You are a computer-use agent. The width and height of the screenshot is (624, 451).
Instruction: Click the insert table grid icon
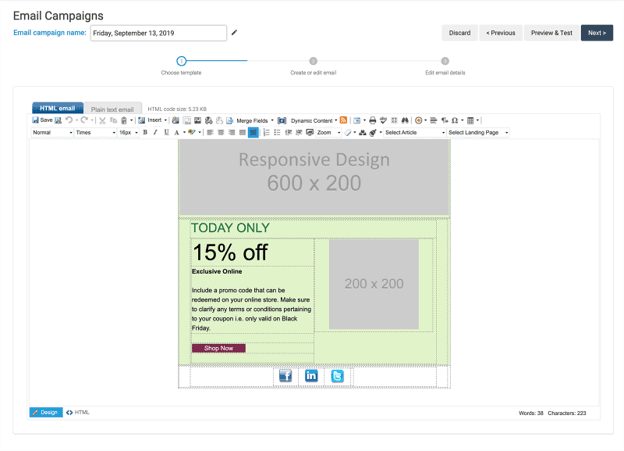click(470, 120)
